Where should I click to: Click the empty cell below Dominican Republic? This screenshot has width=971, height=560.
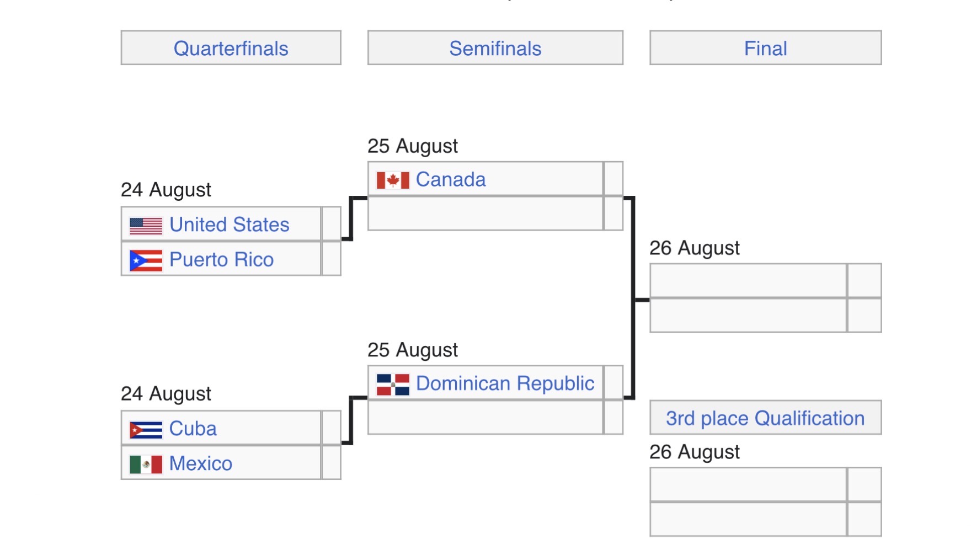point(486,417)
